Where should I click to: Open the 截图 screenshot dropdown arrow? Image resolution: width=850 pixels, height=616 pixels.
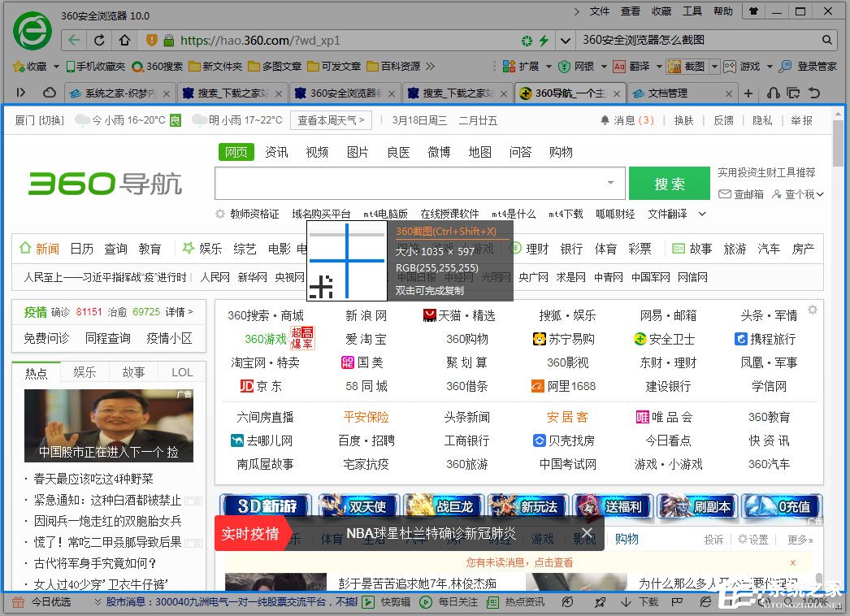point(714,66)
